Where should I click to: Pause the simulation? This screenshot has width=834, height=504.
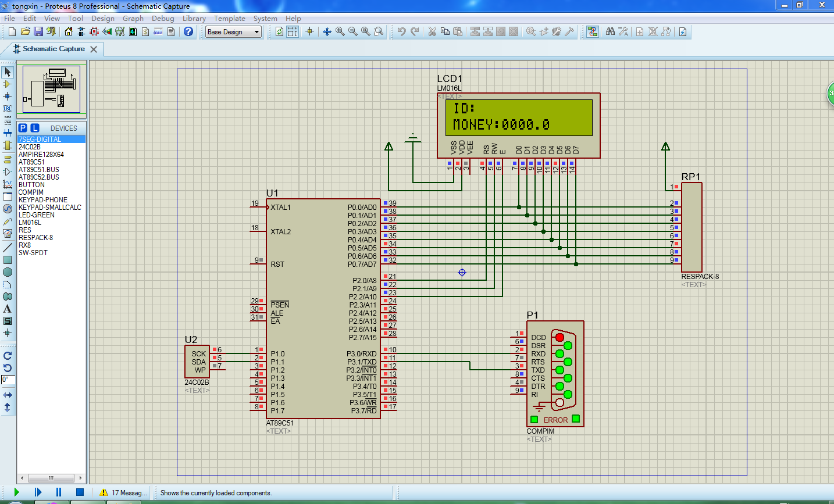tap(59, 492)
